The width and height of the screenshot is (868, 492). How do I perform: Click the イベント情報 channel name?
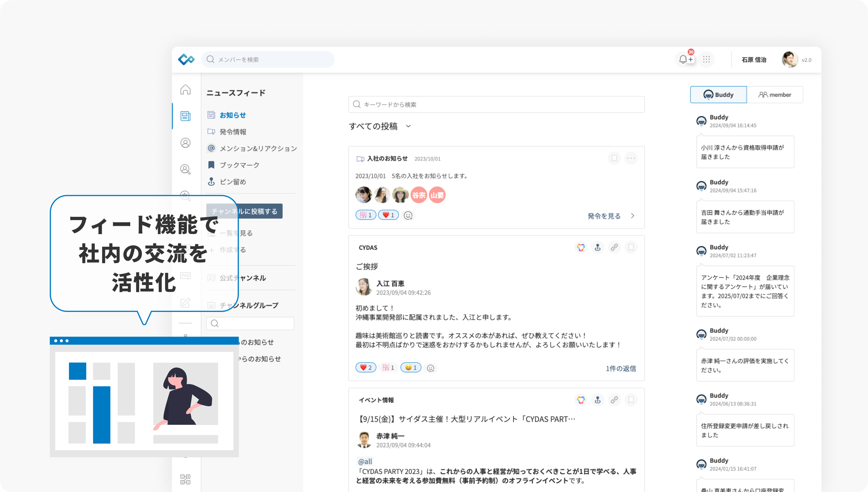pyautogui.click(x=376, y=400)
